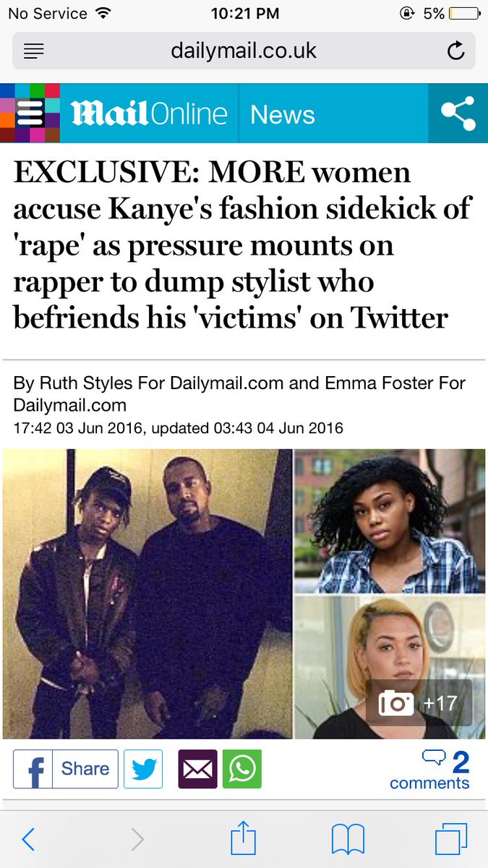Open the Safari reader view icon
The width and height of the screenshot is (488, 868).
[33, 51]
